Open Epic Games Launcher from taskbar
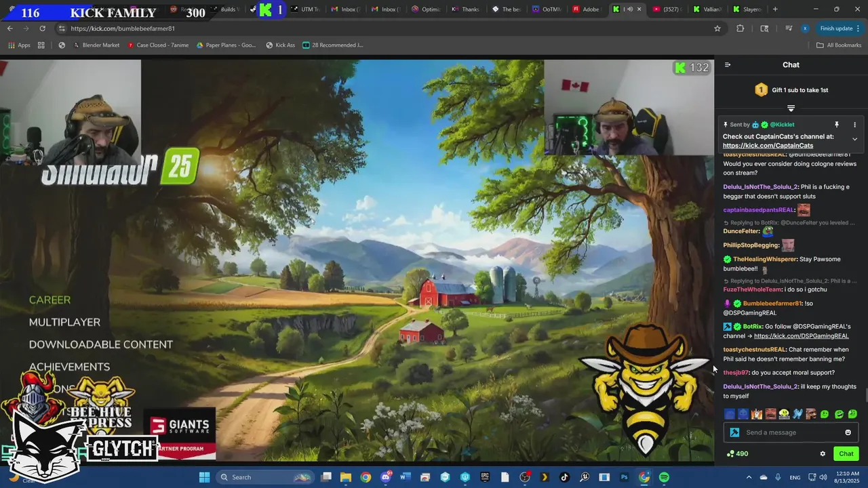 (485, 477)
